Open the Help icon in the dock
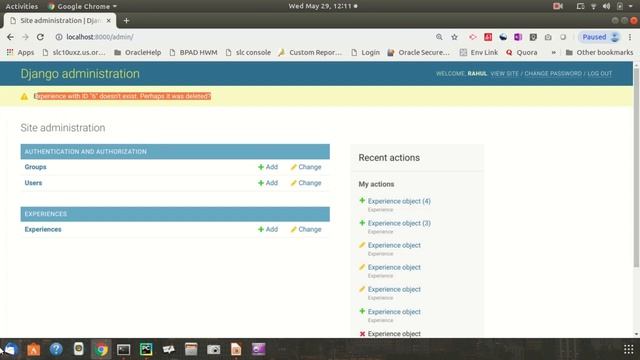The image size is (640, 360). click(56, 349)
